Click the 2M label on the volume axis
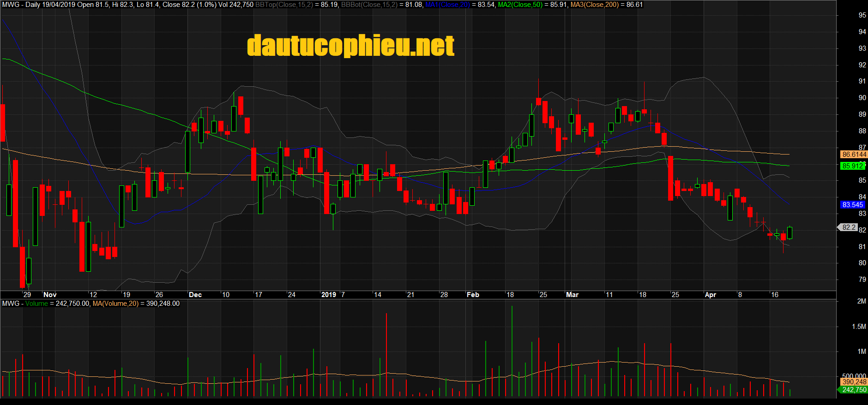Image resolution: width=868 pixels, height=405 pixels. tap(861, 301)
